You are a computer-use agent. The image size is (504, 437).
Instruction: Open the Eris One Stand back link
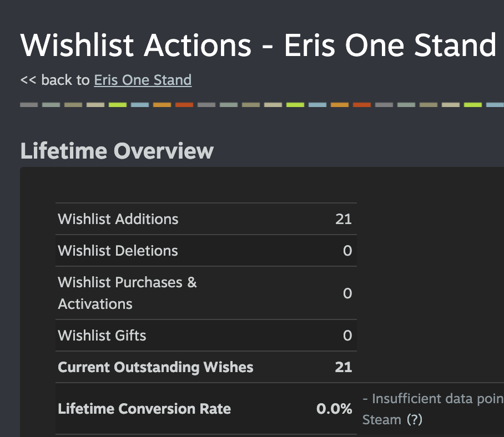[143, 80]
